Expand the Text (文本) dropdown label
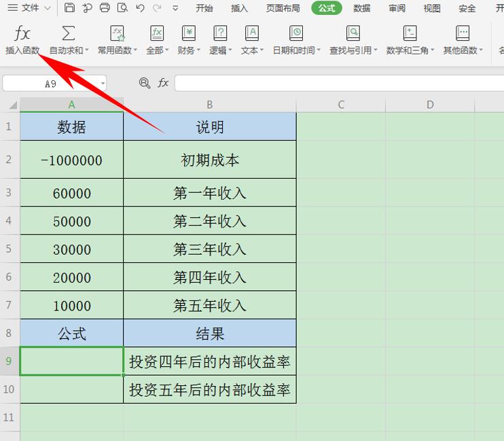 [252, 50]
